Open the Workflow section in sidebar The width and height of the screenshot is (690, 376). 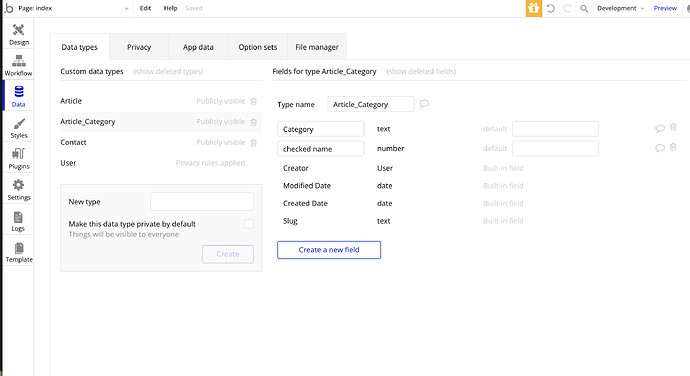18,66
